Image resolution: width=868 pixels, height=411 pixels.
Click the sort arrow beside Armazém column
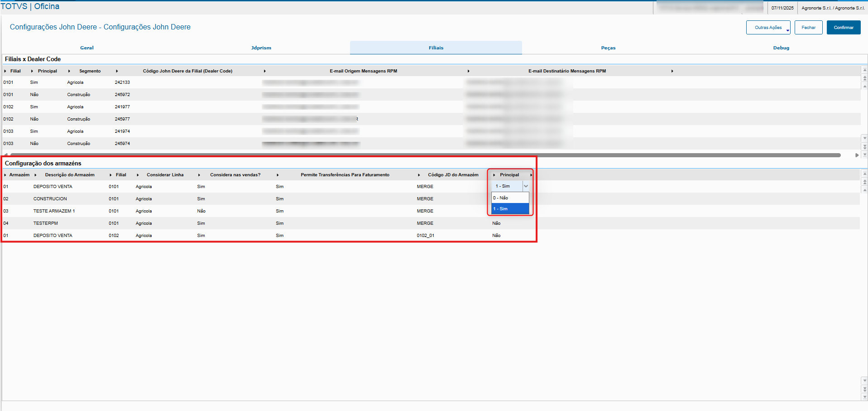[5, 175]
